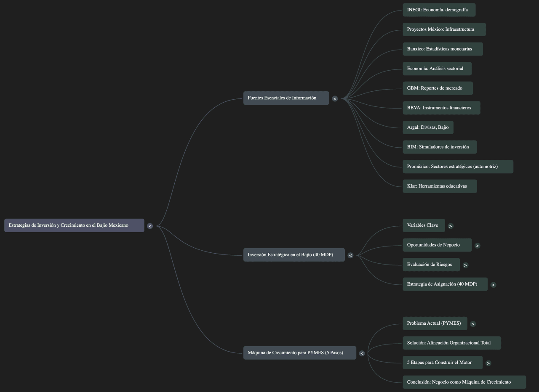Expand the Estrategia de Asignación (40 MDP) node
The width and height of the screenshot is (539, 392).
pyautogui.click(x=493, y=285)
